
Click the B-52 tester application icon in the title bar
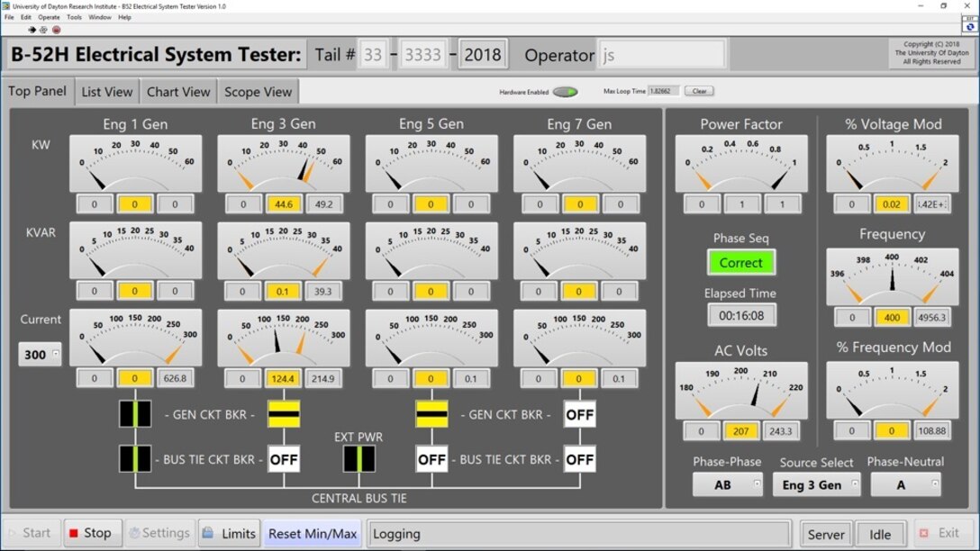tap(7, 6)
